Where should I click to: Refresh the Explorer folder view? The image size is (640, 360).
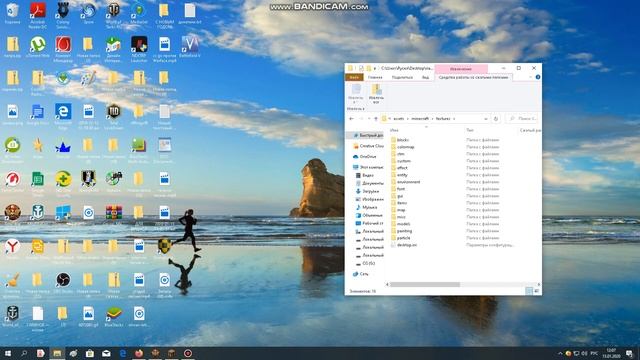[496, 118]
